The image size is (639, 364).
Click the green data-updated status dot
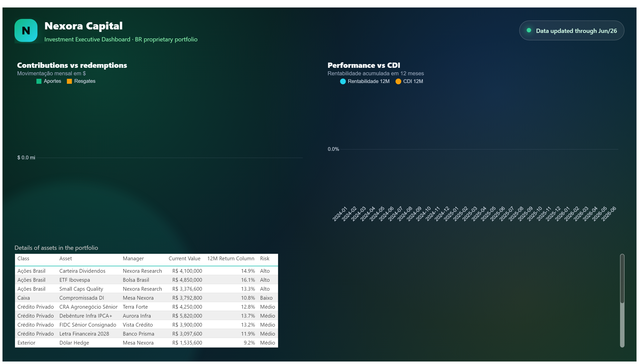[528, 30]
